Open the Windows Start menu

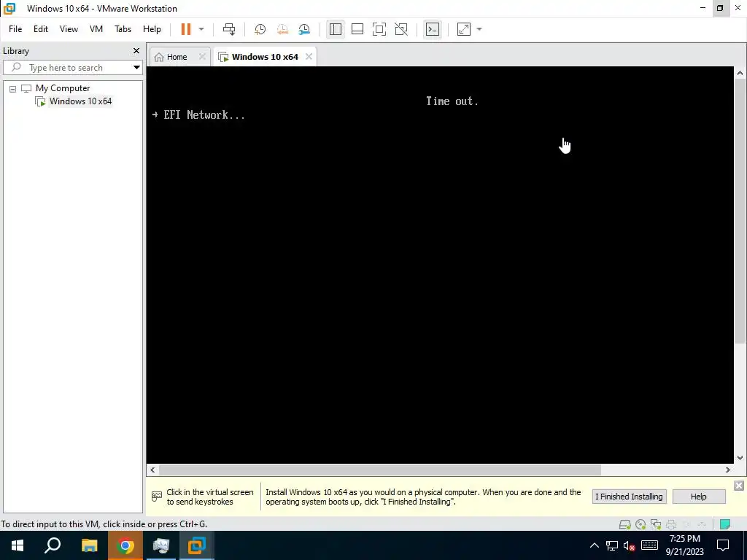pyautogui.click(x=18, y=545)
